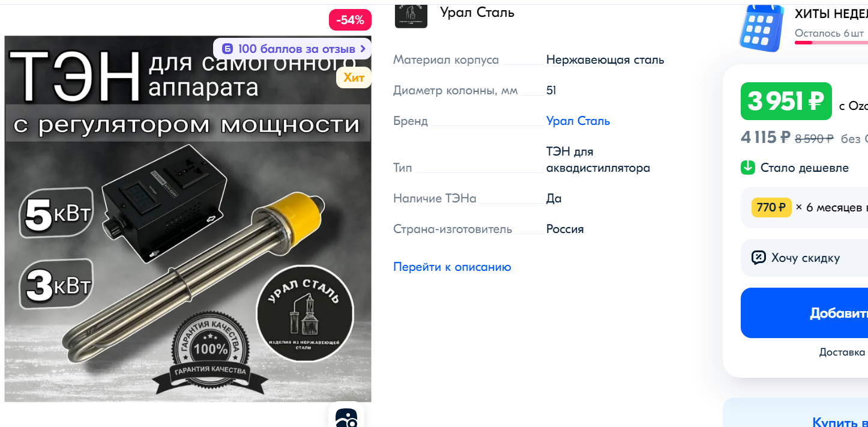
Task: Open the main ТЭН product image
Action: point(188,219)
